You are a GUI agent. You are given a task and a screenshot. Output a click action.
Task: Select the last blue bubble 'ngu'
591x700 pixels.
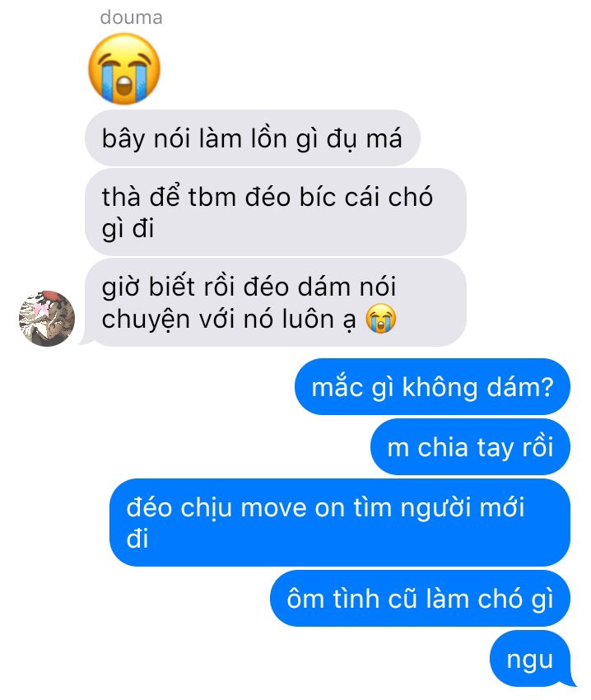point(530,659)
